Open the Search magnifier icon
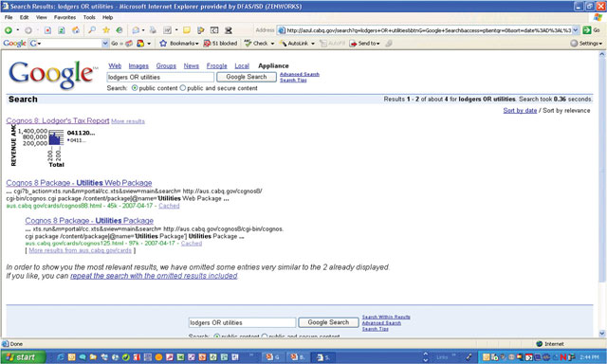Screen dimensions: 607x364 tap(92, 30)
